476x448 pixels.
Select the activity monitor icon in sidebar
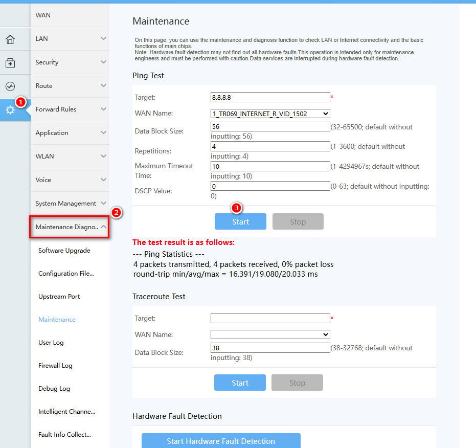10,86
